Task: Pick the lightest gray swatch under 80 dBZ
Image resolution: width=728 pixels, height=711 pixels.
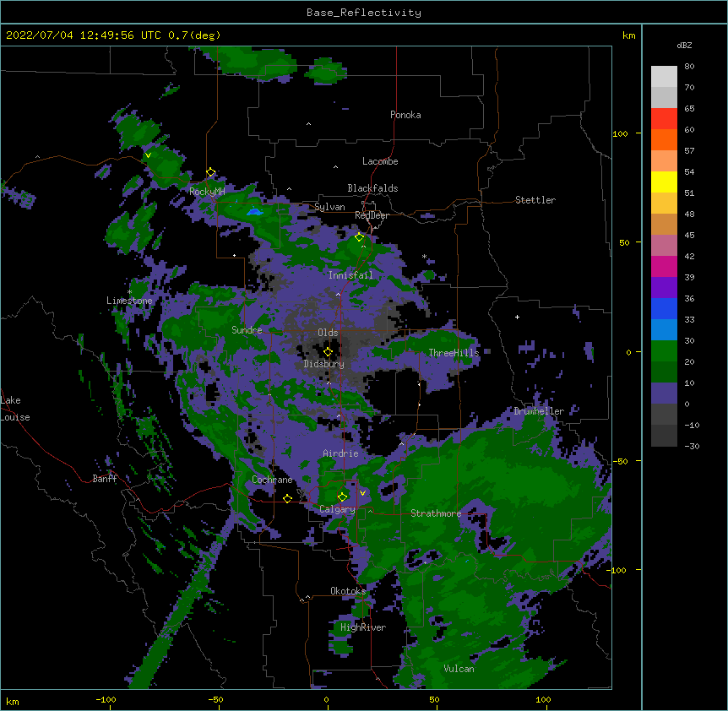Action: tap(664, 77)
